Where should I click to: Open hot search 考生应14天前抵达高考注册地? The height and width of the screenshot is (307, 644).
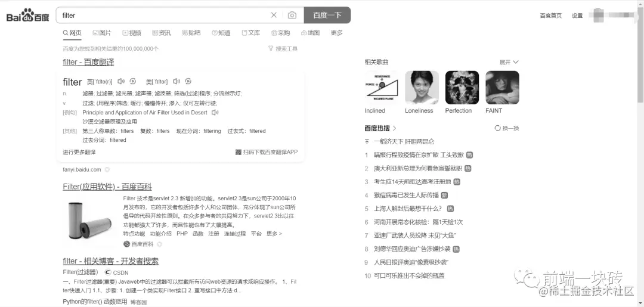coord(413,182)
